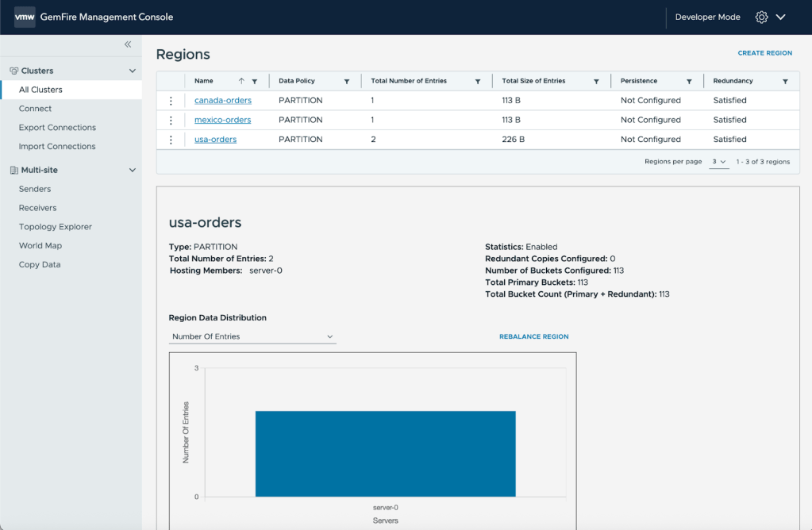Go to Topology Explorer in sidebar
Screen dimensions: 812x530
point(56,227)
